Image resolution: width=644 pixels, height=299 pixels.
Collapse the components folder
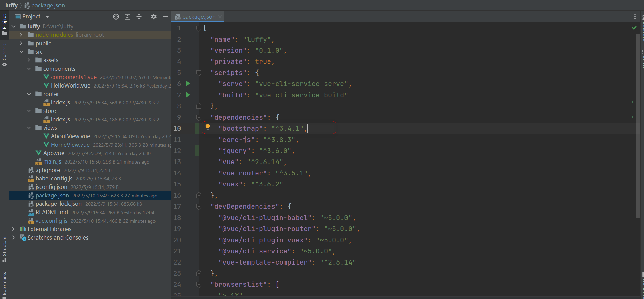pyautogui.click(x=29, y=69)
